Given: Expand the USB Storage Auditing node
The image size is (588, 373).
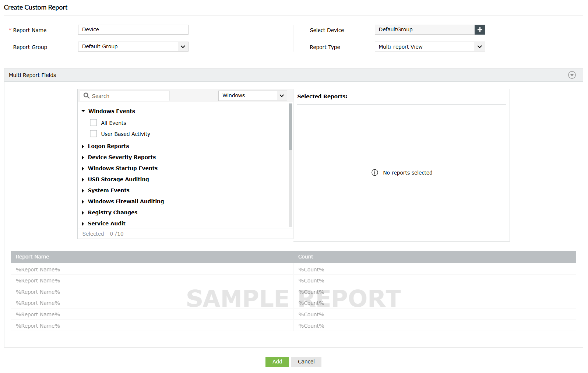Looking at the screenshot, I should [83, 180].
